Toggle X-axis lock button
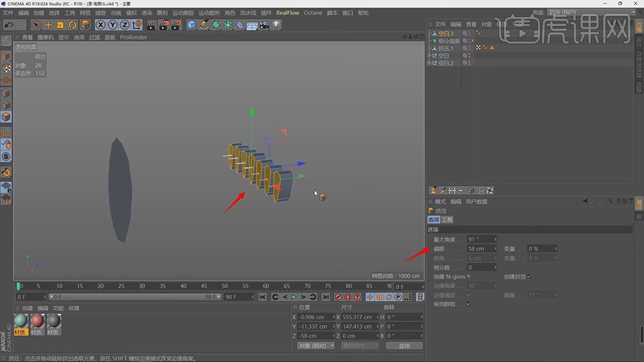Image resolution: width=644 pixels, height=362 pixels. coord(101,25)
